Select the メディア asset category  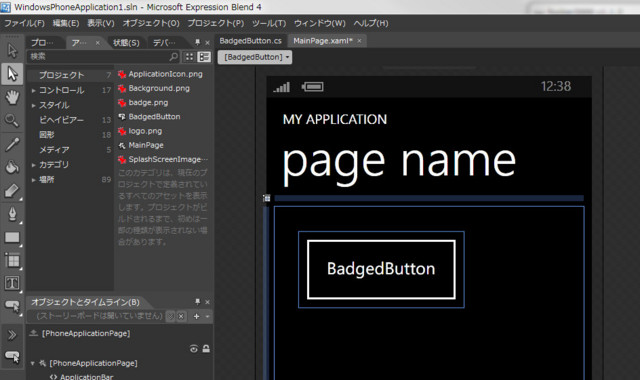click(70, 150)
